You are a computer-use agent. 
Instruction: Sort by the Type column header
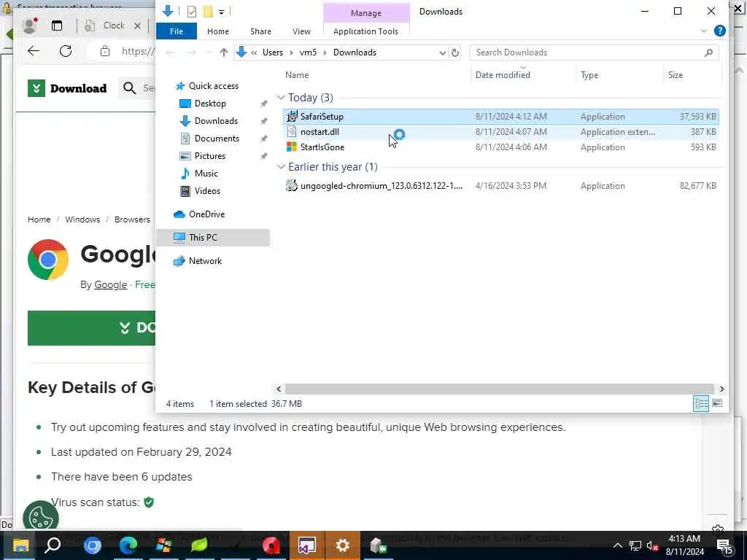click(589, 75)
